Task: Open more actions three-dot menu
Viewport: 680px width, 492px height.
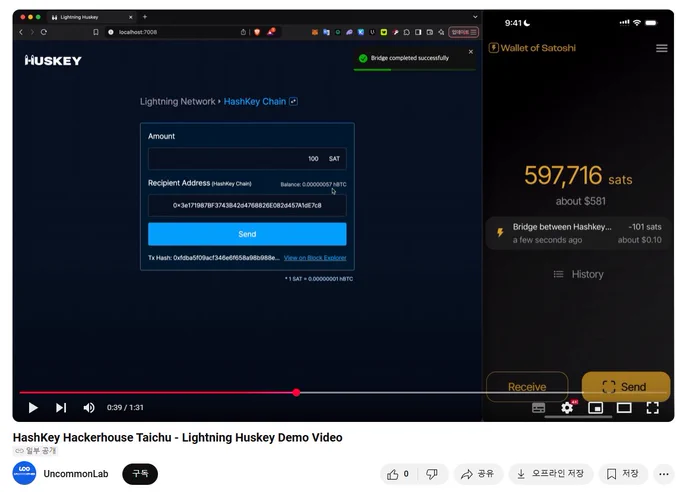Action: [664, 474]
